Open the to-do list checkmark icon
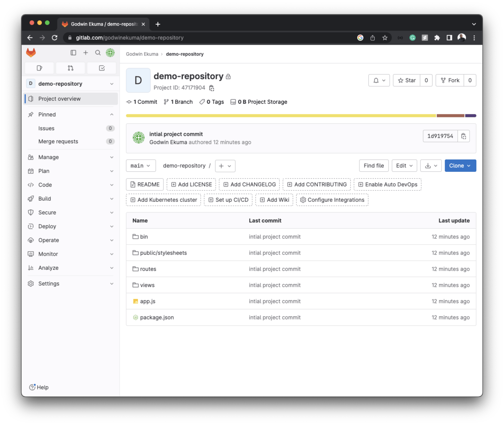Image resolution: width=504 pixels, height=425 pixels. 102,68
